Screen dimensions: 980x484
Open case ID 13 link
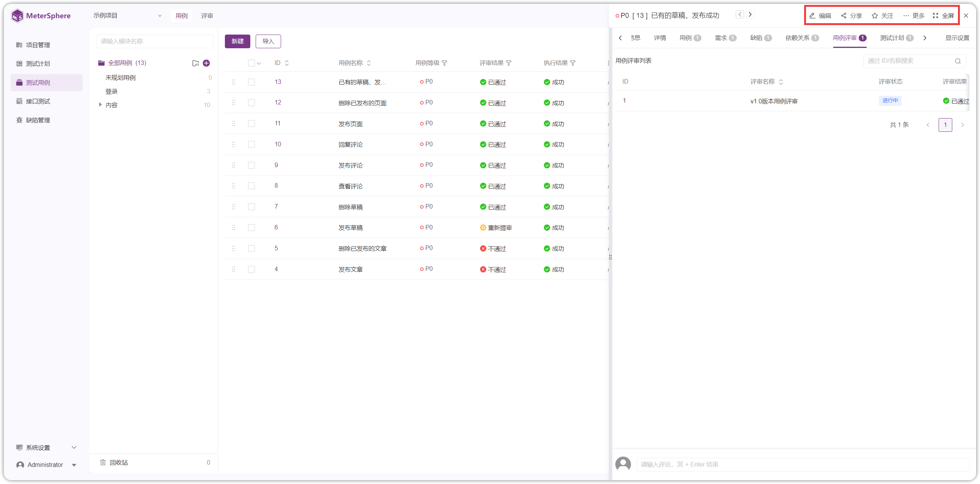click(x=278, y=82)
